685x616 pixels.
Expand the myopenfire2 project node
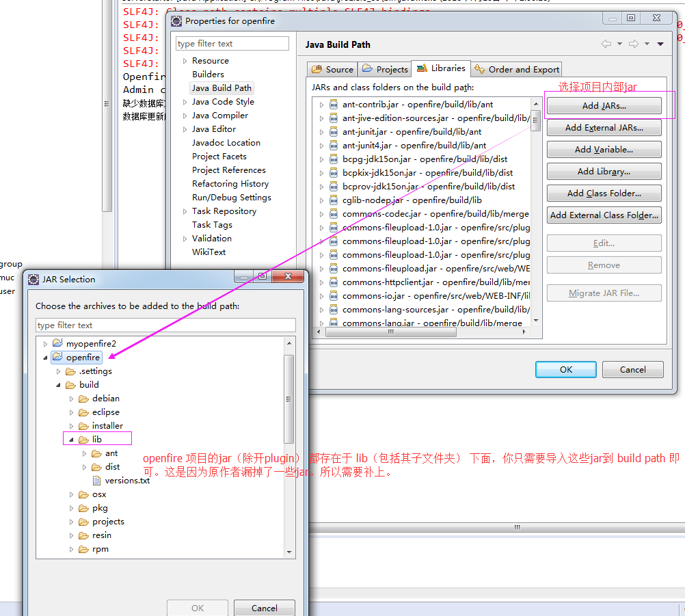coord(45,344)
